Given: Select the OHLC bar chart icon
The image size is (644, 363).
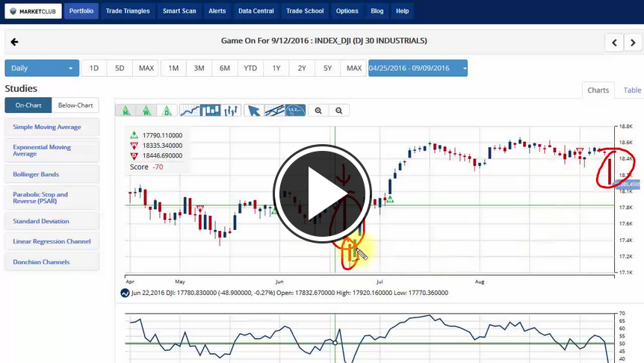Looking at the screenshot, I should point(231,111).
